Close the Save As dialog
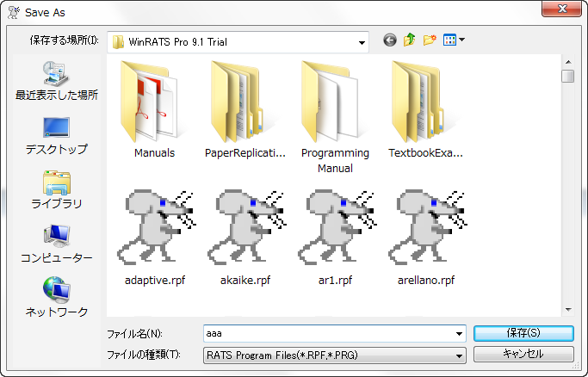Viewport: 588px width, 377px height. coord(562,9)
